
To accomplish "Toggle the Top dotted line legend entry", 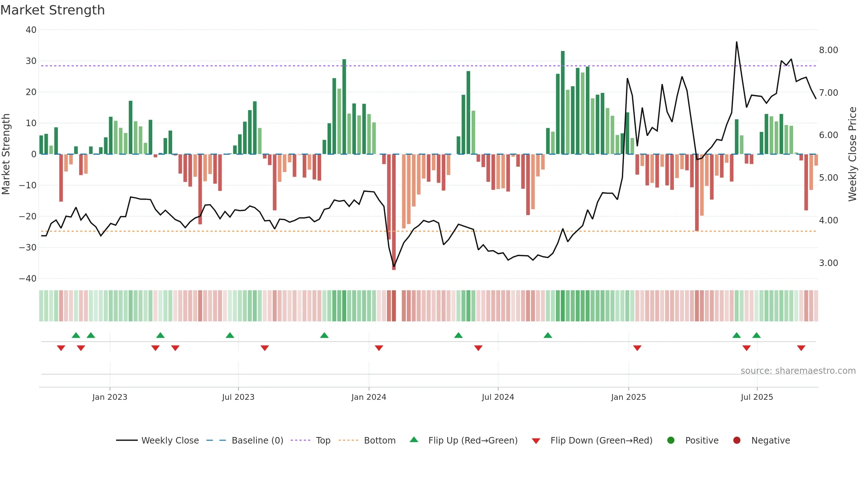I will pos(311,440).
